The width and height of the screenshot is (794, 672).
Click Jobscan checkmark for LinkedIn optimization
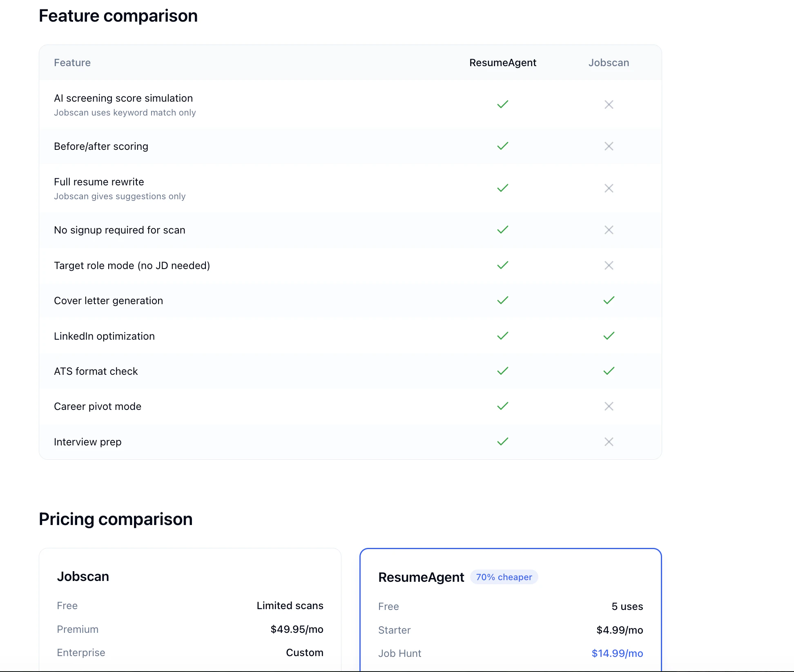click(609, 336)
